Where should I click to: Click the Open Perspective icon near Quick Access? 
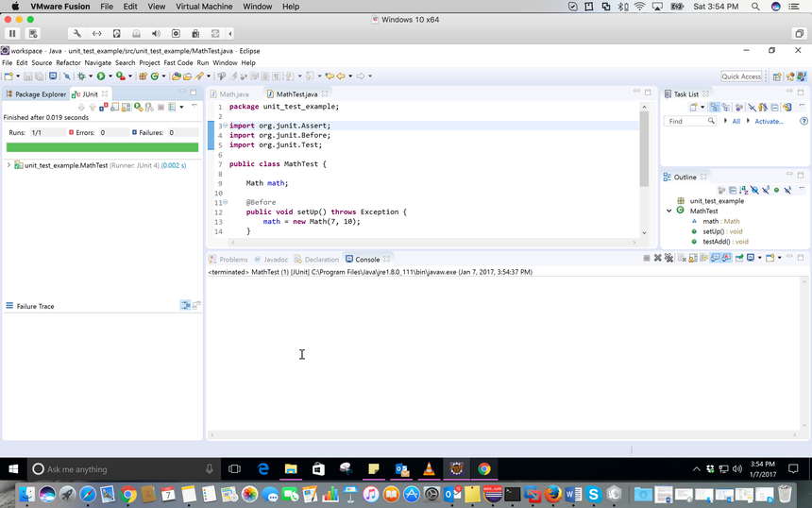click(777, 76)
